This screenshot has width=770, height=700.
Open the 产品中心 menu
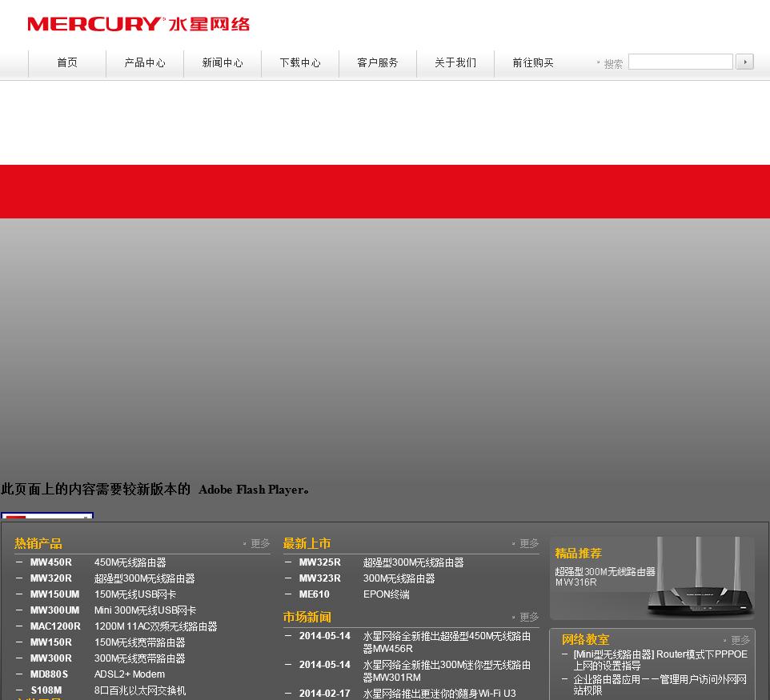point(145,63)
